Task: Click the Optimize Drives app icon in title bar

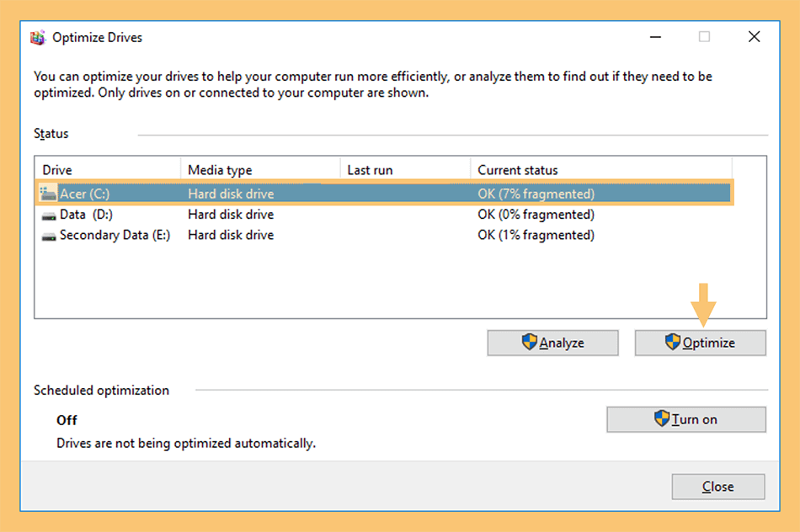Action: tap(38, 38)
